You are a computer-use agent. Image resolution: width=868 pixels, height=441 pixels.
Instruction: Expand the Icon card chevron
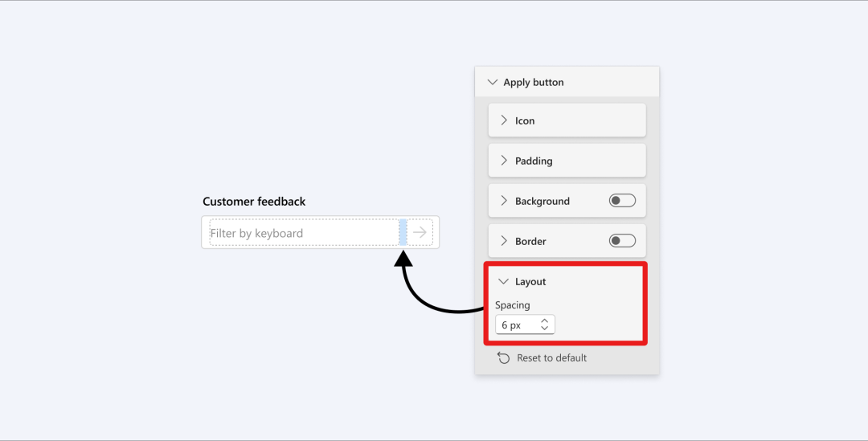[x=504, y=120]
